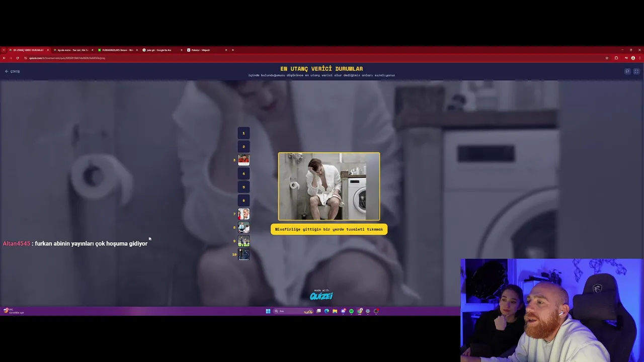Place item in rank slot 4
The width and height of the screenshot is (644, 362).
tap(244, 173)
